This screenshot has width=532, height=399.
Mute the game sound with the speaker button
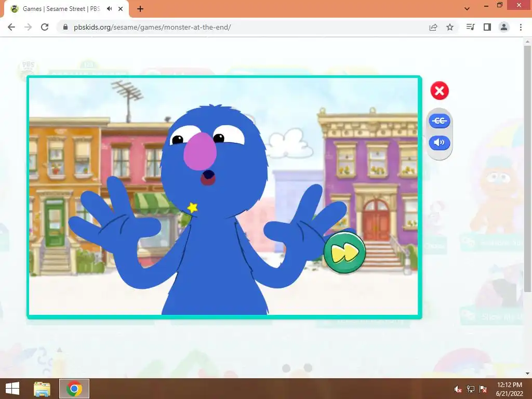point(440,142)
